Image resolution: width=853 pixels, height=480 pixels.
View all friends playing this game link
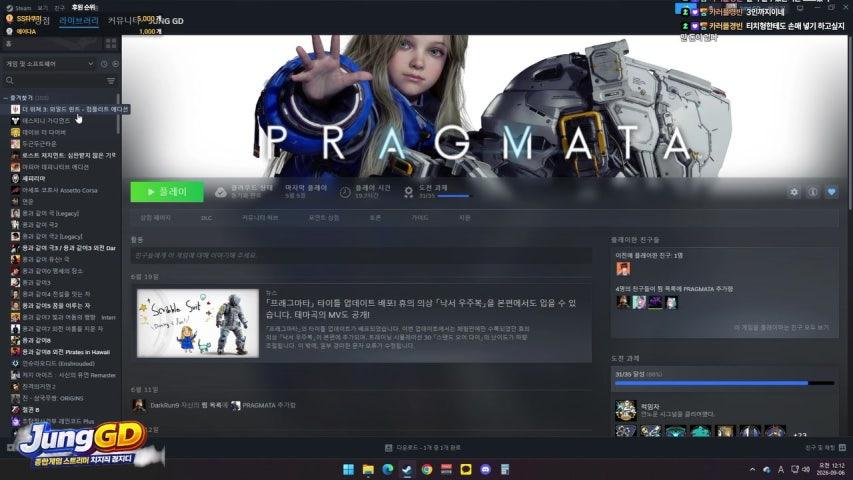click(781, 328)
